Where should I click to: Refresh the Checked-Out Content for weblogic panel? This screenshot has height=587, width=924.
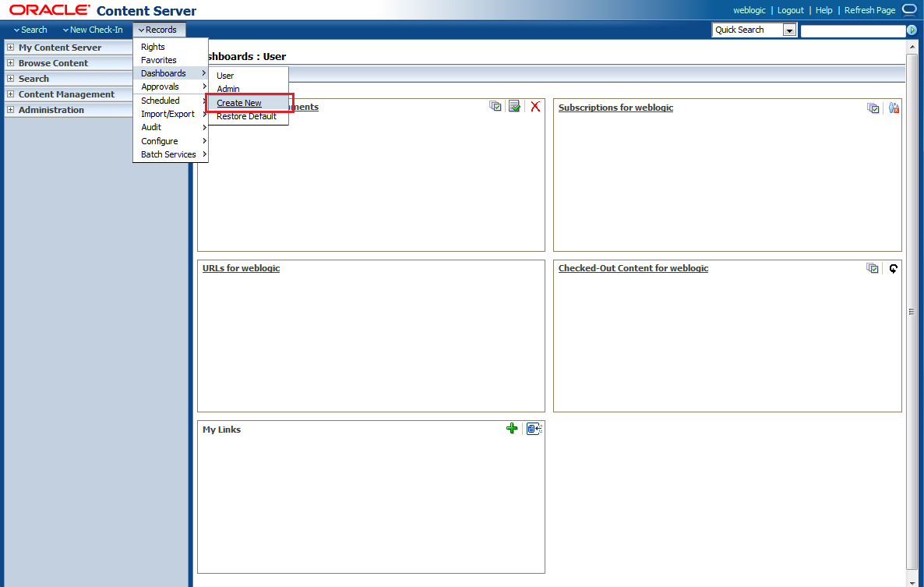pos(894,268)
